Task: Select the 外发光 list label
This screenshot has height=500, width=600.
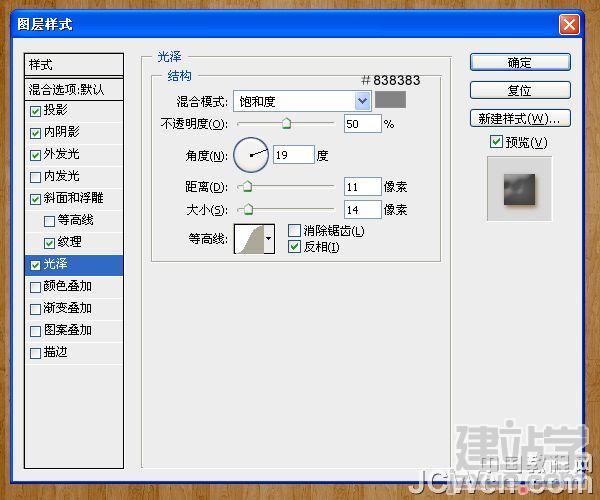Action: [62, 154]
